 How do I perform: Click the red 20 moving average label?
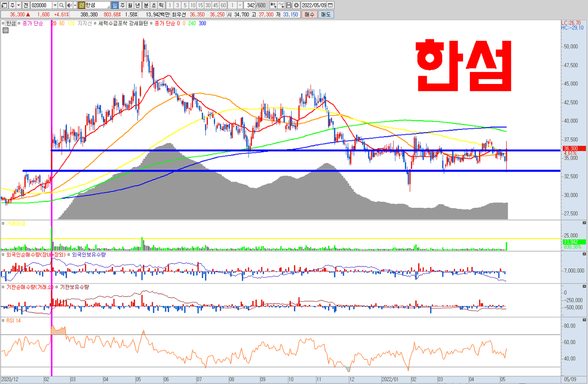point(54,23)
